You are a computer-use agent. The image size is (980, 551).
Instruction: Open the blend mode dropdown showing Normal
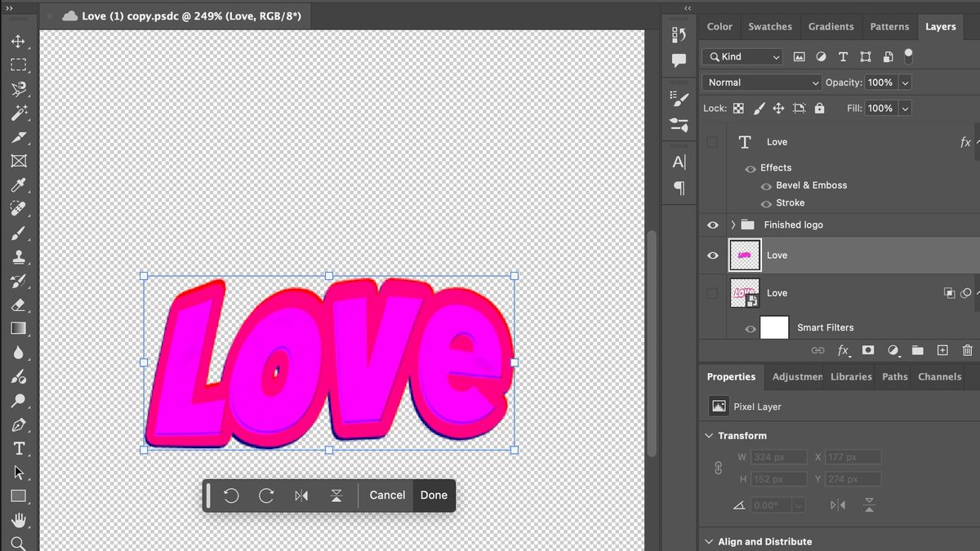(759, 82)
